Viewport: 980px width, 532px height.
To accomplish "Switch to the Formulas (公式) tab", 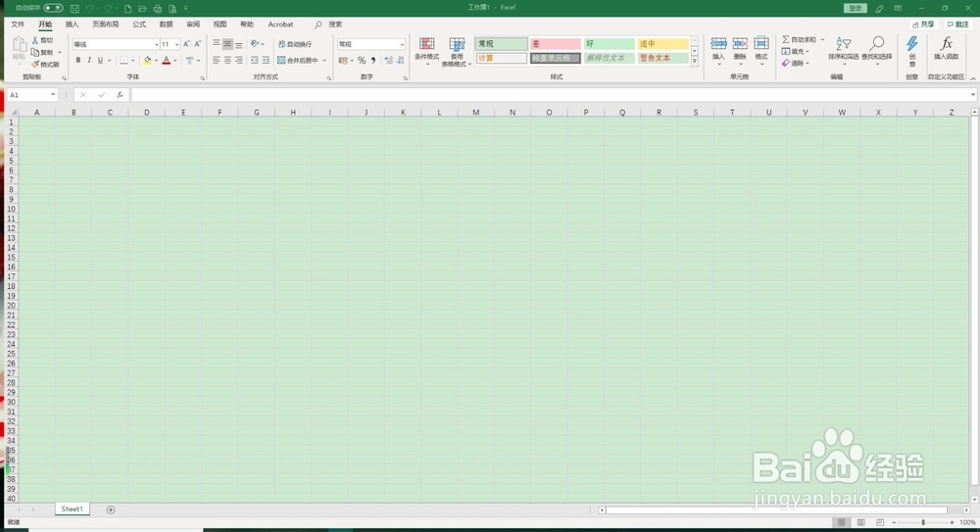I will (139, 24).
